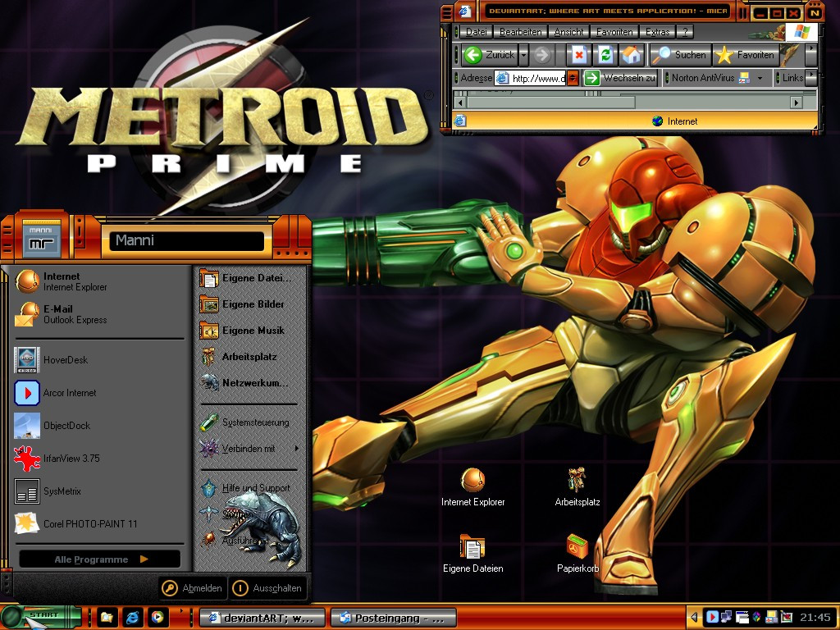Click the Internet zone status bar indicator
Image resolution: width=840 pixels, height=630 pixels.
[676, 121]
